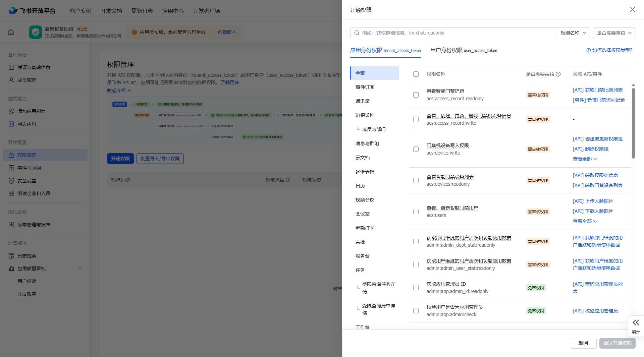
Task: Check the acs:access_record:readonly permission checkbox
Action: [x=416, y=95]
